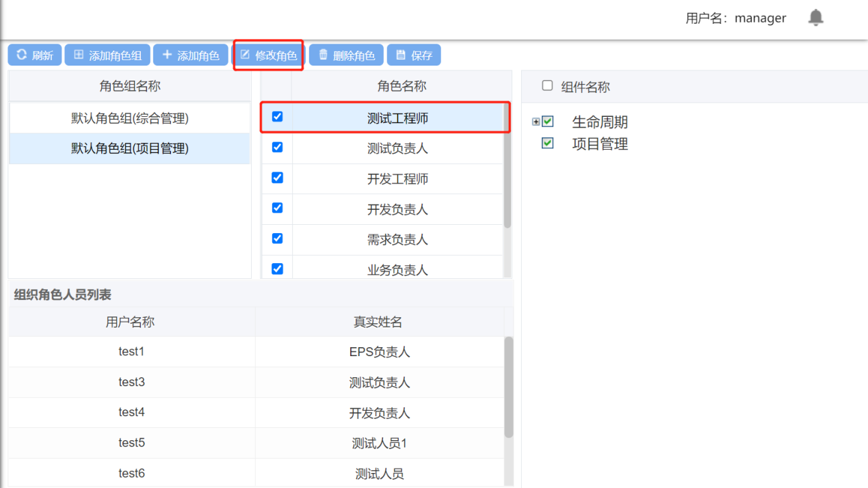
Task: Click the test1 user row
Action: pyautogui.click(x=131, y=352)
